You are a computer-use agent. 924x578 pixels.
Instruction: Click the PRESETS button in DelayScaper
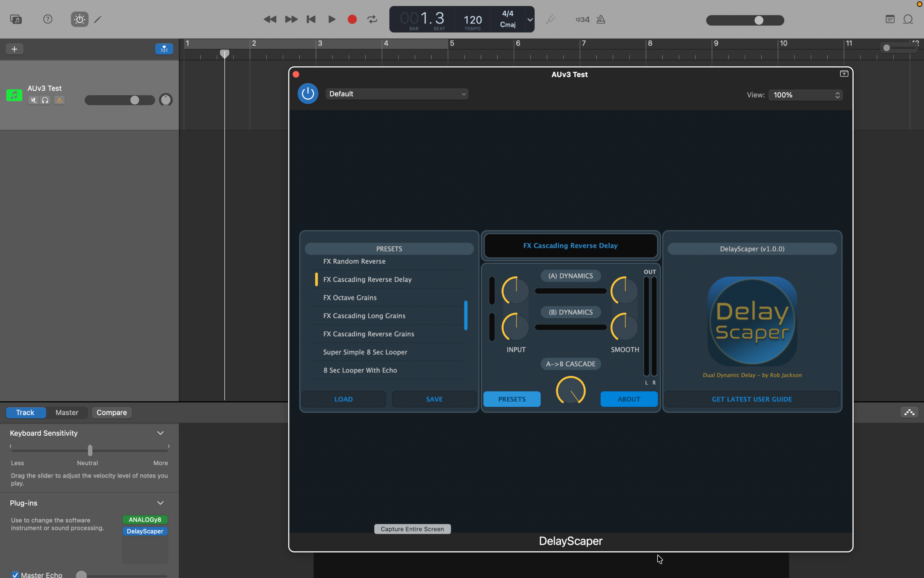point(512,399)
